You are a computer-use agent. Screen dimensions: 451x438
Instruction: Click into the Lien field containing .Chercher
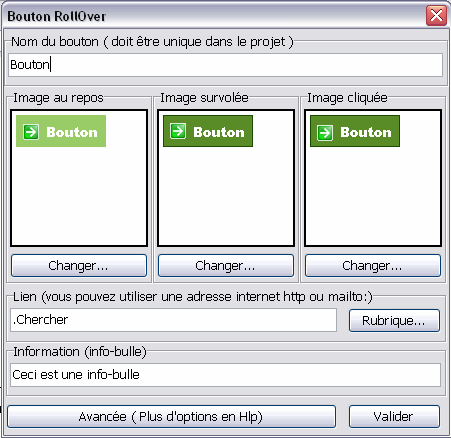pos(173,320)
